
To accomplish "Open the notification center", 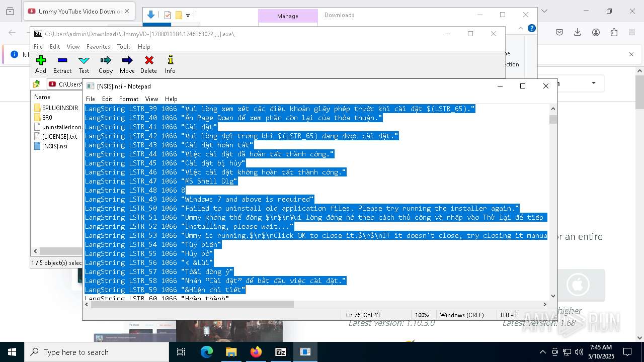I will point(627,352).
